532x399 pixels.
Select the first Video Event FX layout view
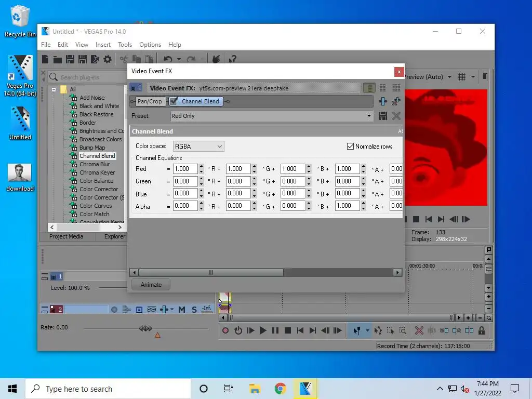coord(369,88)
